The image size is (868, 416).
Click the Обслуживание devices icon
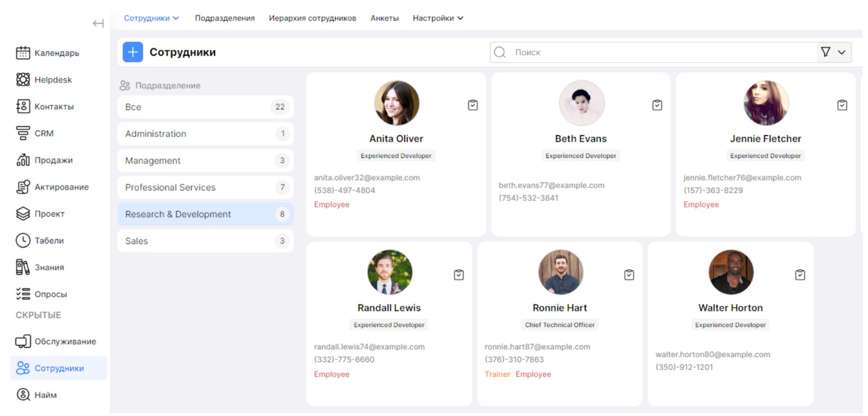pyautogui.click(x=23, y=341)
